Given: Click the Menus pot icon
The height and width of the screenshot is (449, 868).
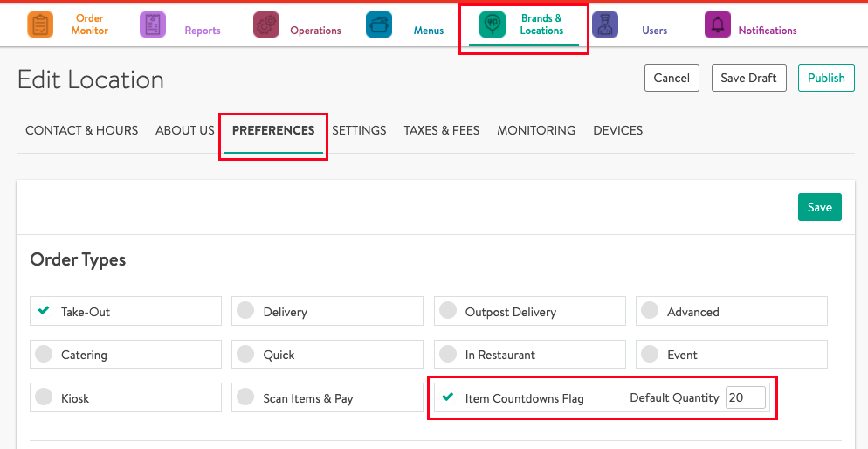Looking at the screenshot, I should tap(379, 25).
